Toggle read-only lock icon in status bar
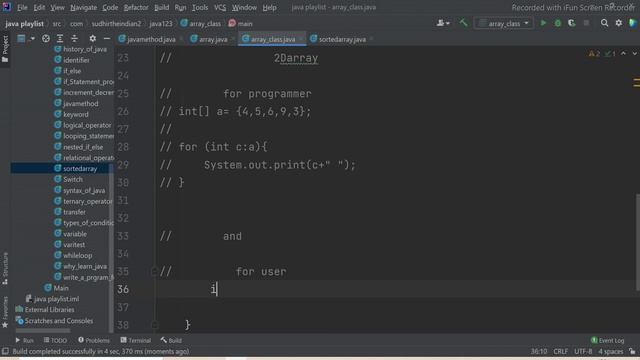The width and height of the screenshot is (640, 360). [x=632, y=351]
